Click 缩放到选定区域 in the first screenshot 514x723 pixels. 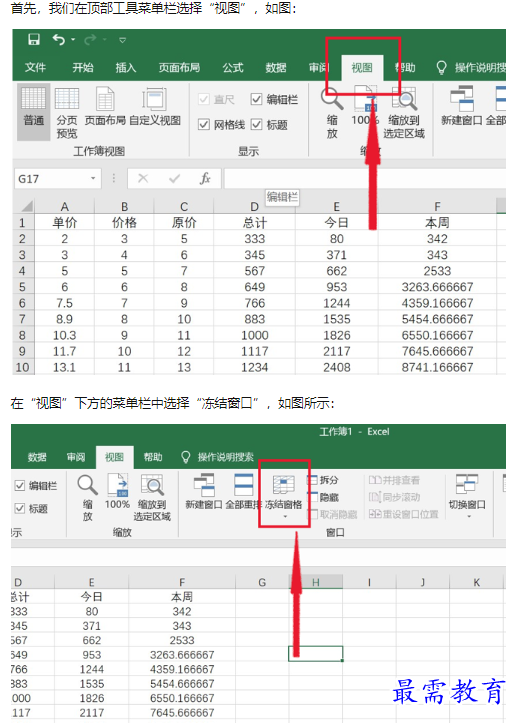click(404, 113)
